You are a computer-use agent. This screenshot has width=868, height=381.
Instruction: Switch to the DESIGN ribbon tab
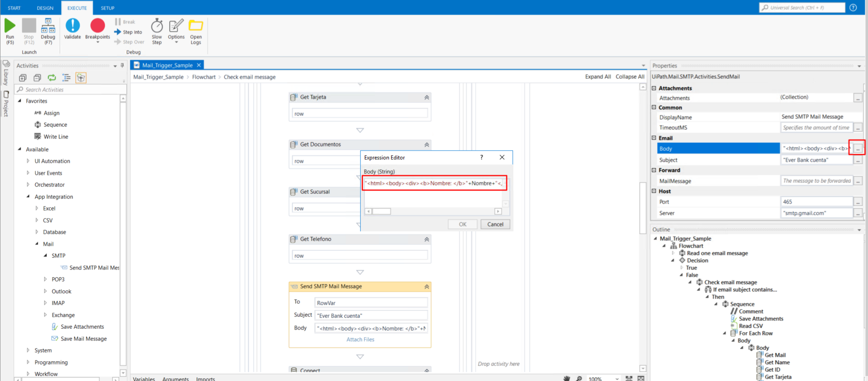point(45,8)
